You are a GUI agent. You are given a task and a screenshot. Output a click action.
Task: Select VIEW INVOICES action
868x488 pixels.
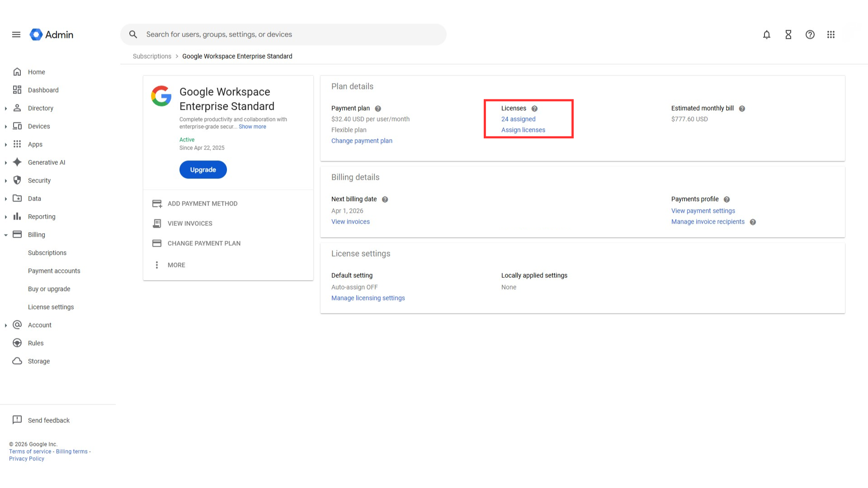point(182,224)
